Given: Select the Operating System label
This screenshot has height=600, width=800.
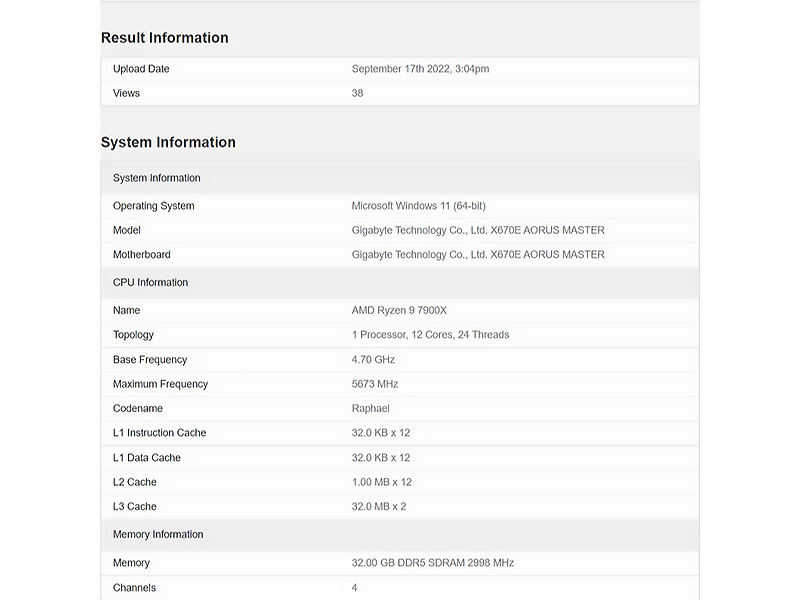Looking at the screenshot, I should coord(154,206).
